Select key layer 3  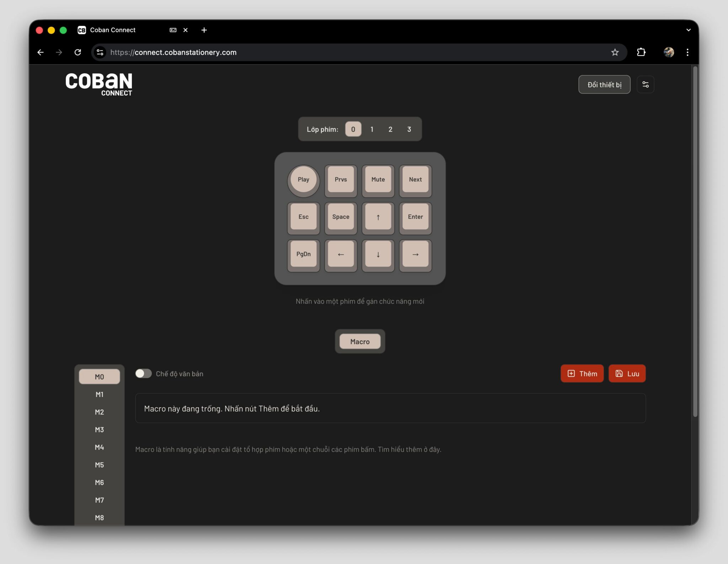[x=409, y=129]
